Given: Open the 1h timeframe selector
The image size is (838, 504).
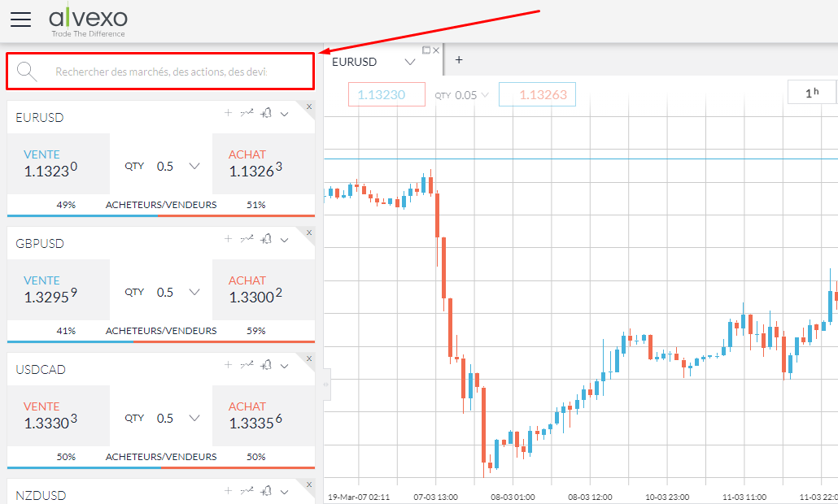Looking at the screenshot, I should pos(811,93).
